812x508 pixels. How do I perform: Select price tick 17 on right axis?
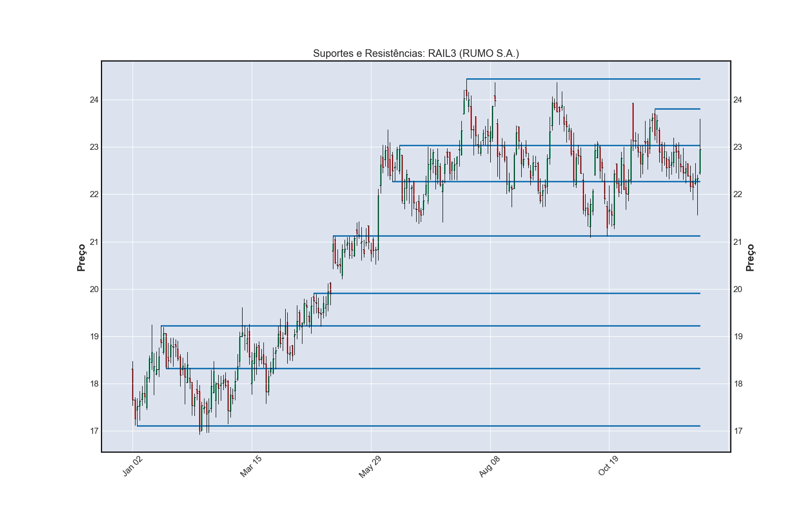737,431
